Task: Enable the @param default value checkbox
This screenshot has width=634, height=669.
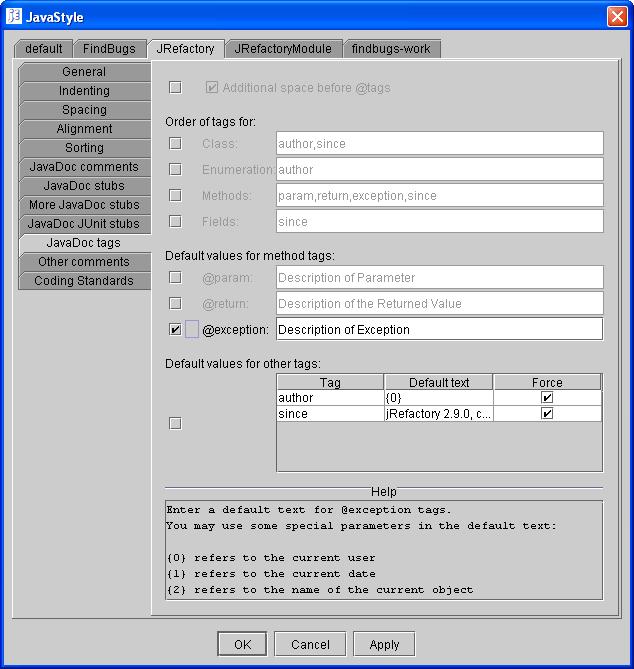Action: pos(176,278)
